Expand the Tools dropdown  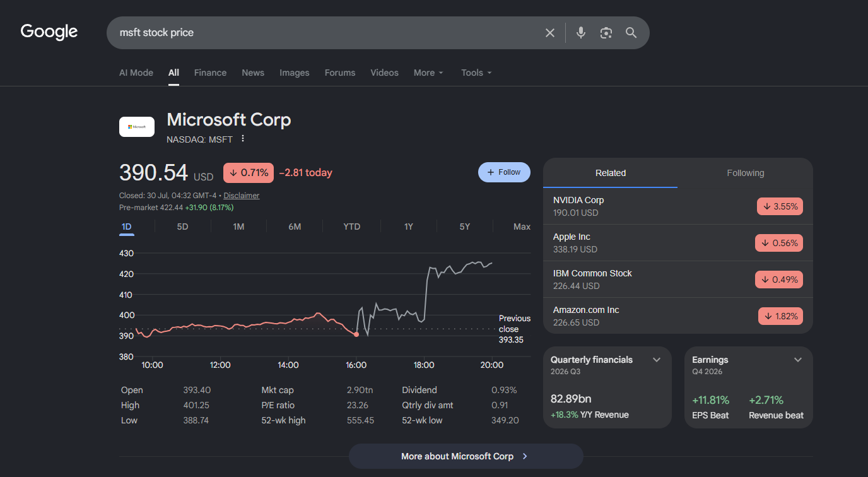[x=476, y=73]
